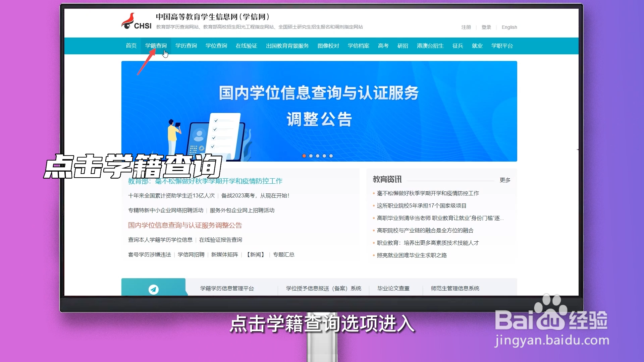Open the red 国内学位信息查询与认证服务调整公告 headline
Image resolution: width=644 pixels, height=362 pixels.
(185, 225)
